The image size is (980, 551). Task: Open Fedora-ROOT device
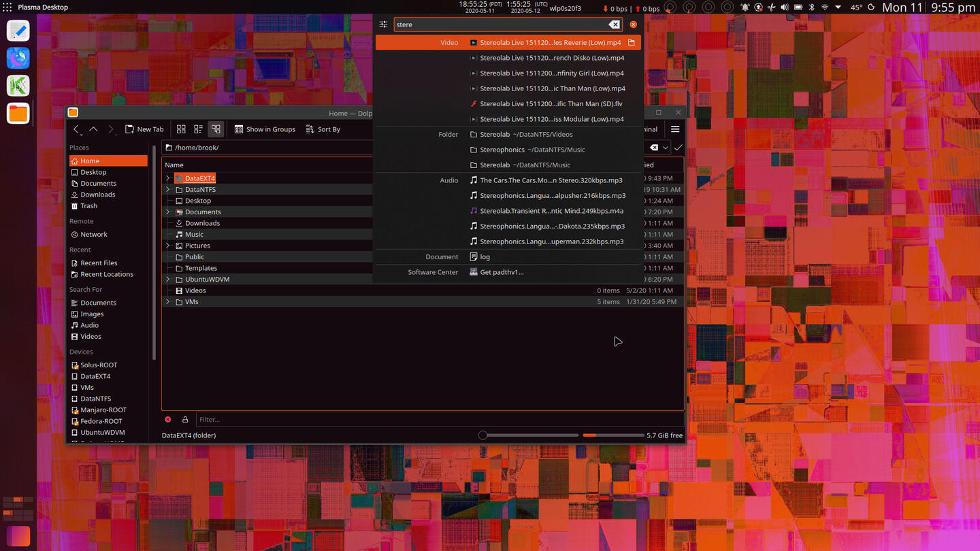(108, 421)
